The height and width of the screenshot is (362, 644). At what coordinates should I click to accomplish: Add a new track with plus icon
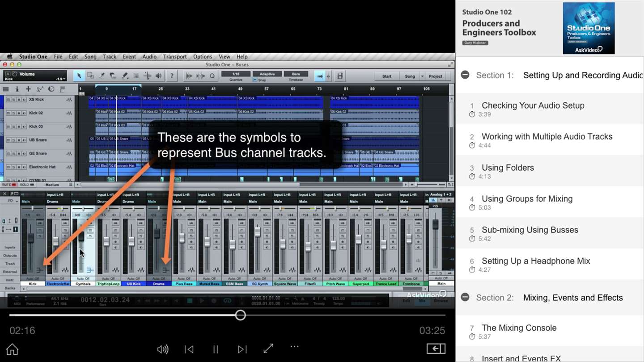[x=28, y=89]
